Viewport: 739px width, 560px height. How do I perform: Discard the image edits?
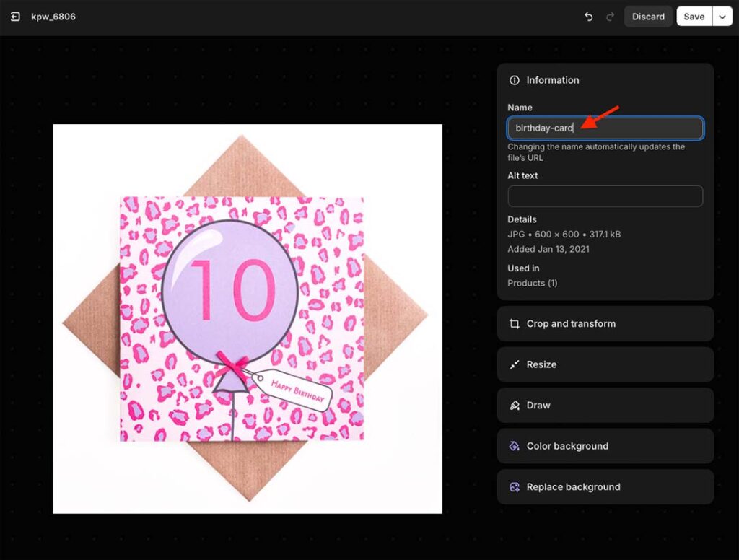(x=648, y=17)
